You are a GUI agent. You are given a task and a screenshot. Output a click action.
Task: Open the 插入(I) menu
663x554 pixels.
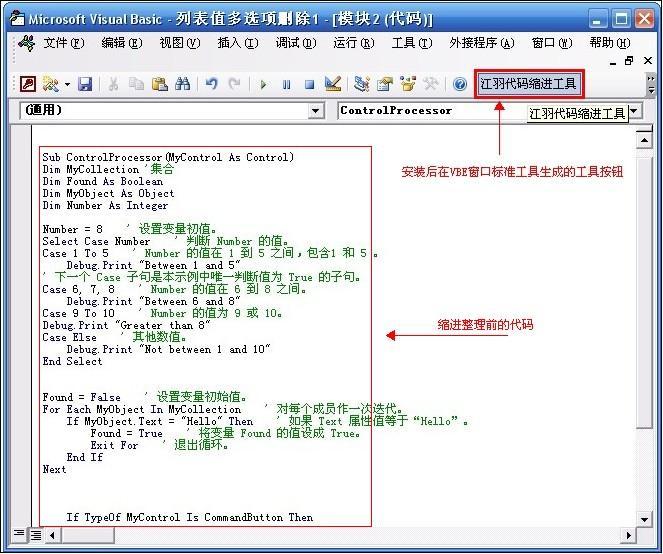pos(238,43)
